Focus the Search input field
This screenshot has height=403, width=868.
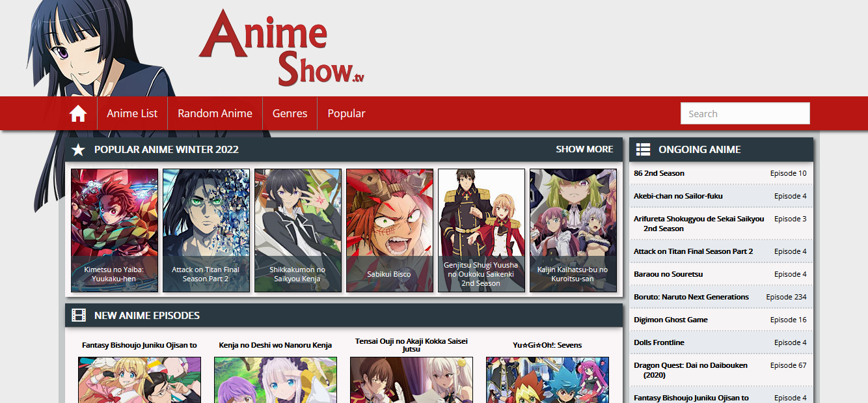coord(745,113)
